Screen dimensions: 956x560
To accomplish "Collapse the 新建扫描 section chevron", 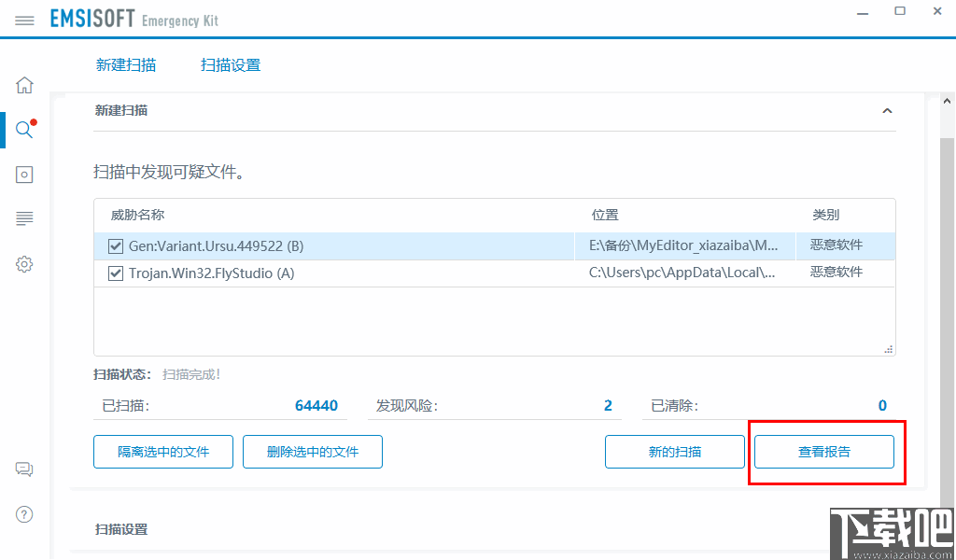I will pyautogui.click(x=887, y=110).
